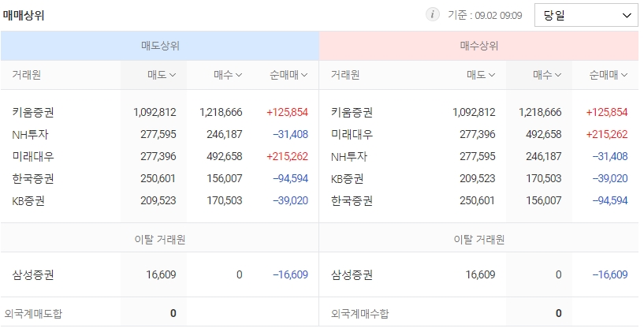Sort 매수상위 table by 매수 column
This screenshot has width=644, height=332.
point(547,75)
